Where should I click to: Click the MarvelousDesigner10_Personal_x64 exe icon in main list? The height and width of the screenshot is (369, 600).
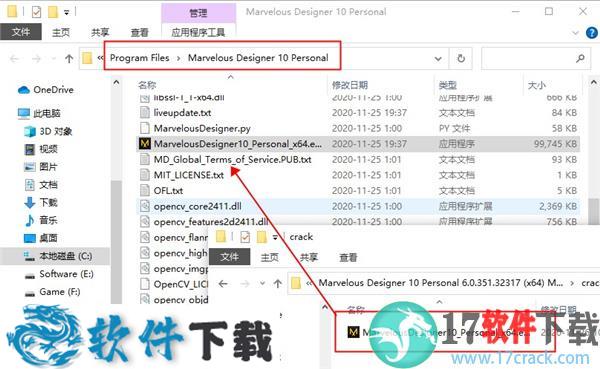pyautogui.click(x=145, y=144)
